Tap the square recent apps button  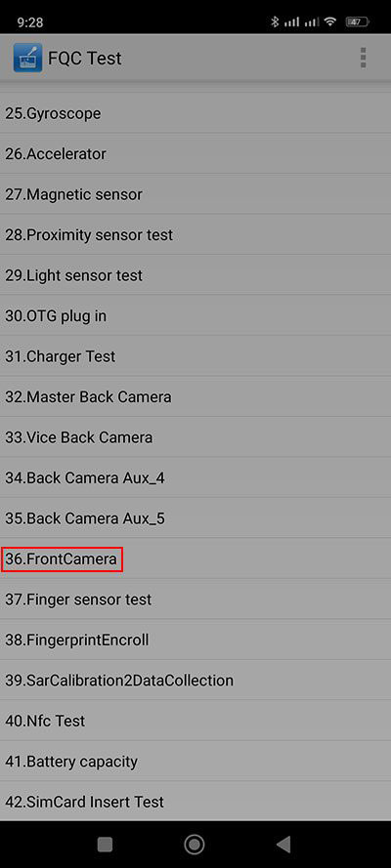pos(105,844)
